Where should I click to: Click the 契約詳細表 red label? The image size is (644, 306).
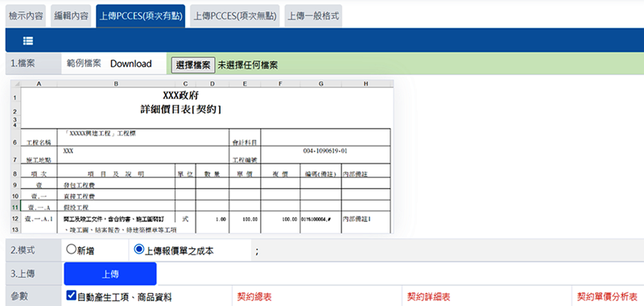(x=429, y=297)
